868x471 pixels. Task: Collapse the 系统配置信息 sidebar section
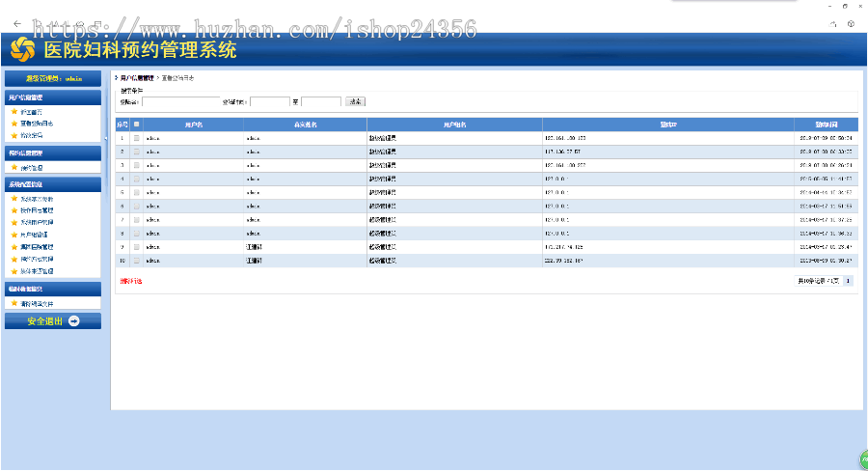(x=53, y=184)
